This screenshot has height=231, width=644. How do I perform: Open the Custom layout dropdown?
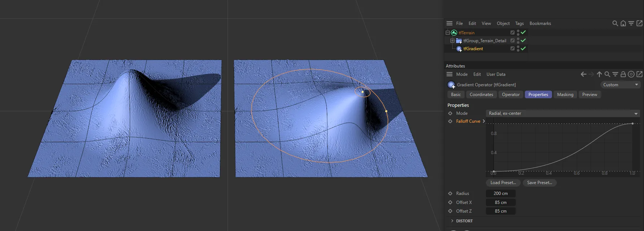620,85
